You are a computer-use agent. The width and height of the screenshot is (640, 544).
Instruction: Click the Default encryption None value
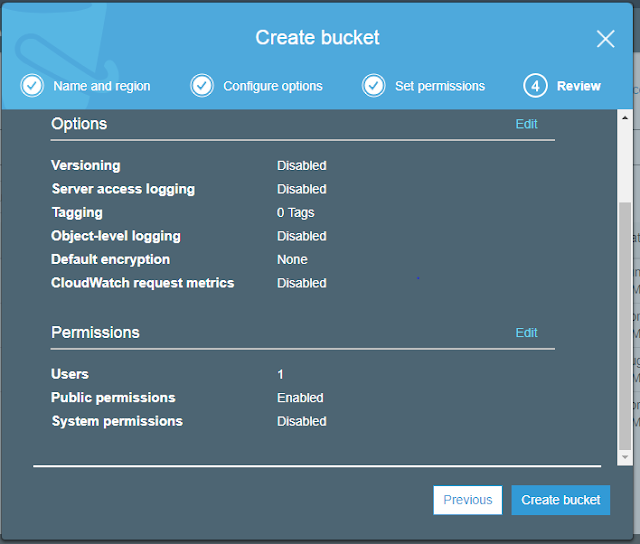point(292,260)
